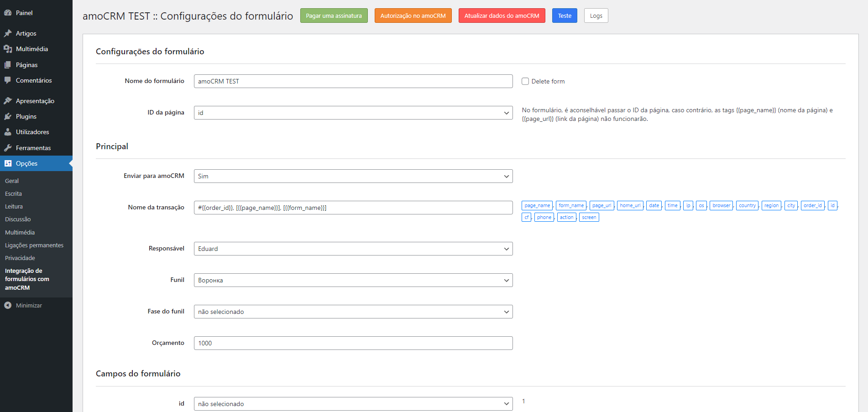This screenshot has width=868, height=412.
Task: Click the Ferramentas wrench icon
Action: coord(8,148)
